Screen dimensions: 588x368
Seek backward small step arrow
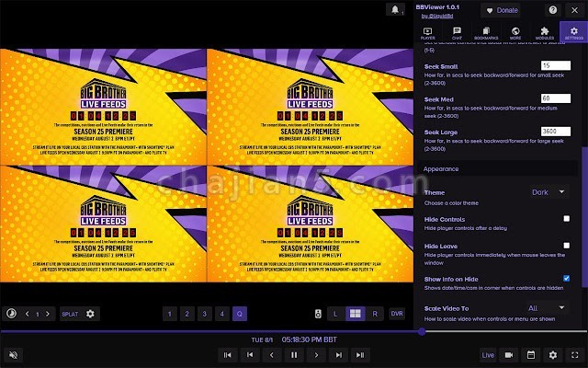[272, 355]
